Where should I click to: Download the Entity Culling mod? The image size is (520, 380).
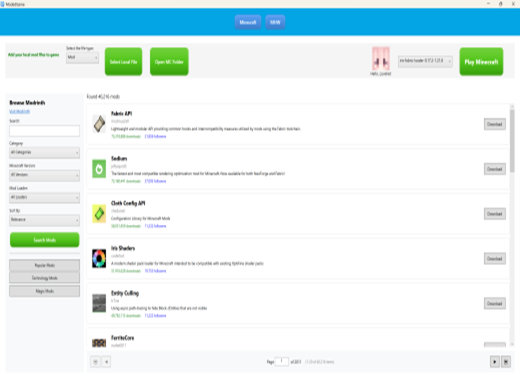pyautogui.click(x=495, y=303)
